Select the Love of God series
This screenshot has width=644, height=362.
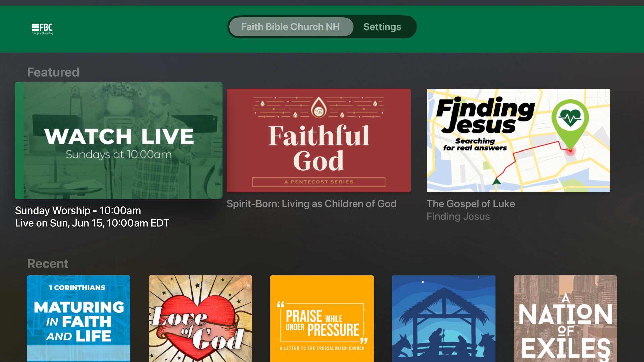pos(200,318)
